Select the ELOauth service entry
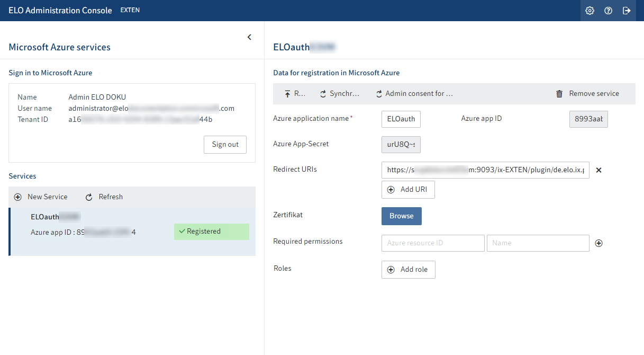The height and width of the screenshot is (355, 644). click(132, 232)
